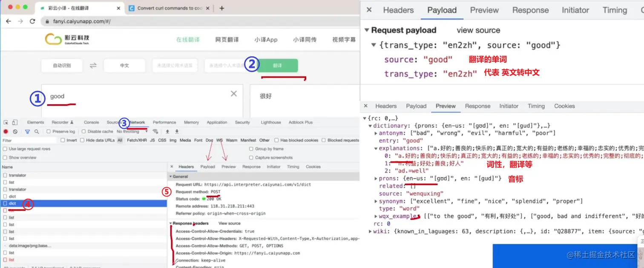Go back in the browser
This screenshot has width=644, height=268.
9,21
